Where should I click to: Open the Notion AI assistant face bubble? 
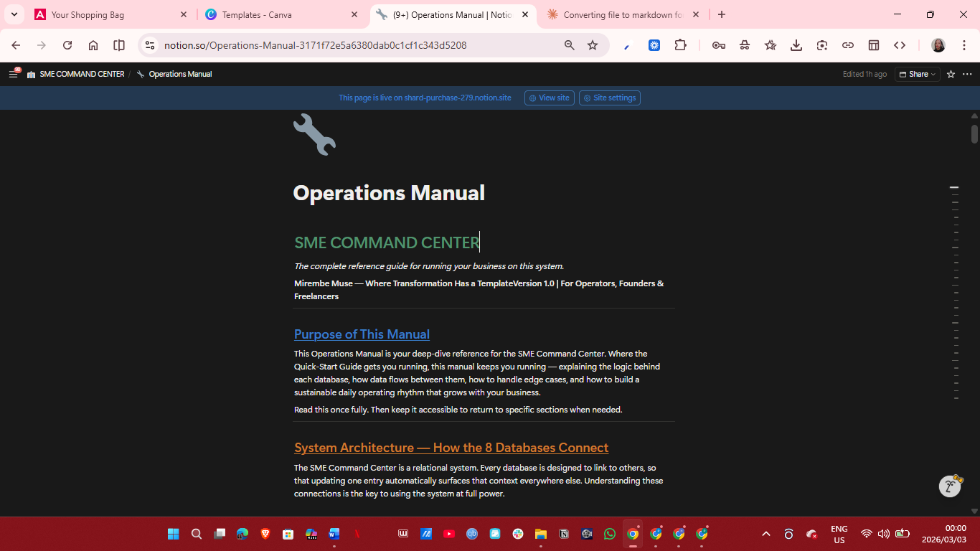(948, 486)
